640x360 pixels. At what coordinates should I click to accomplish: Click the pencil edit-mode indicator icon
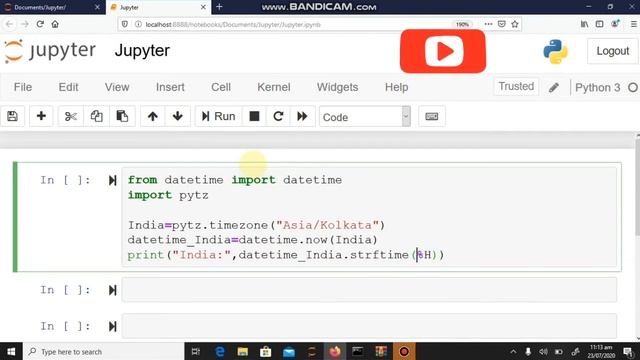coord(553,87)
